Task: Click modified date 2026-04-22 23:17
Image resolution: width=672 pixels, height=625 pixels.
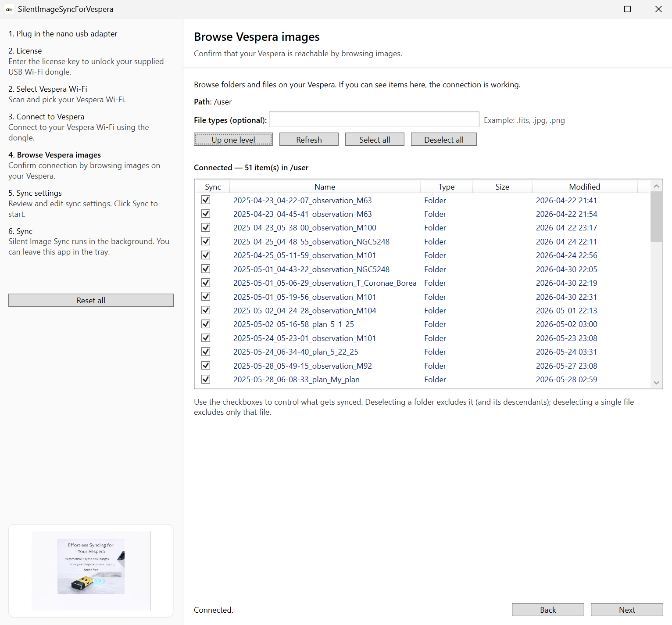Action: click(x=566, y=228)
